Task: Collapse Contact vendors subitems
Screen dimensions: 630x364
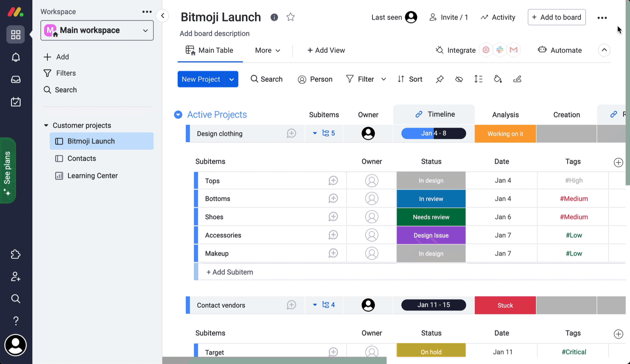Action: [315, 305]
